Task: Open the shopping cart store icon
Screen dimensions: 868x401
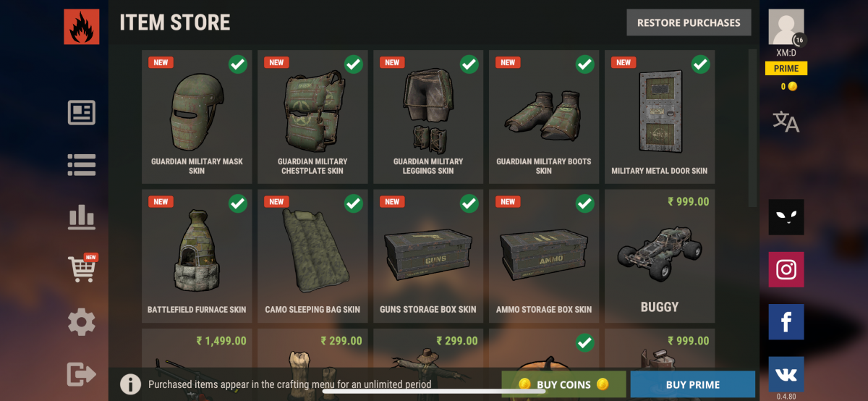Action: [x=82, y=269]
